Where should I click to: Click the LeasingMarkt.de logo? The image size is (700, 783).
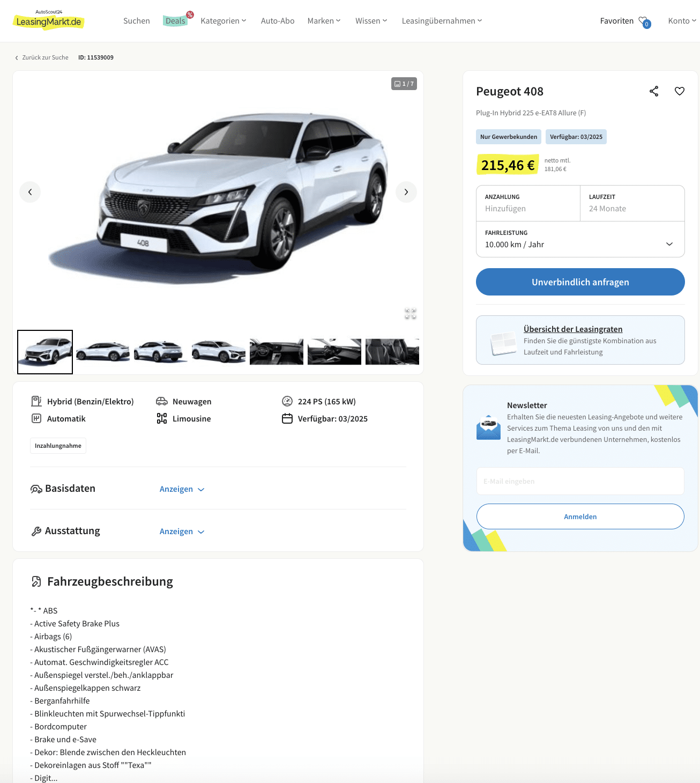coord(48,20)
